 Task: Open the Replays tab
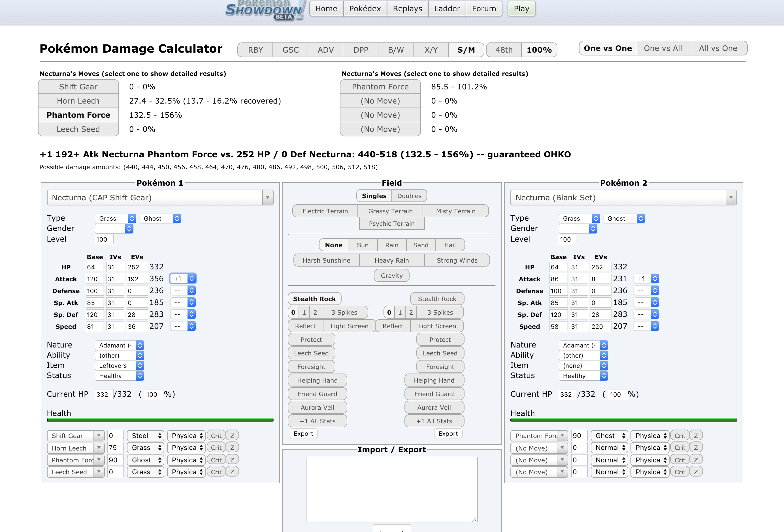pyautogui.click(x=407, y=8)
